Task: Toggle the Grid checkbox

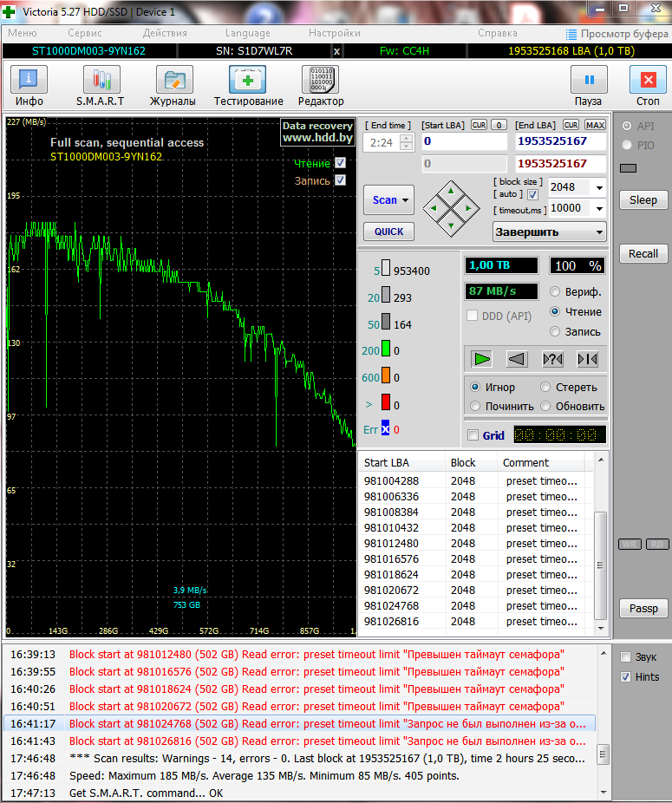Action: [473, 435]
